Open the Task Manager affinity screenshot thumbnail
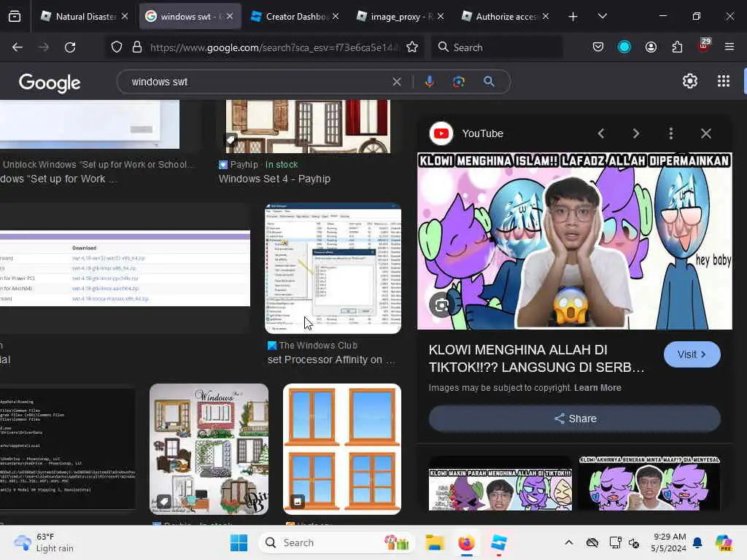The height and width of the screenshot is (560, 747). [x=333, y=268]
